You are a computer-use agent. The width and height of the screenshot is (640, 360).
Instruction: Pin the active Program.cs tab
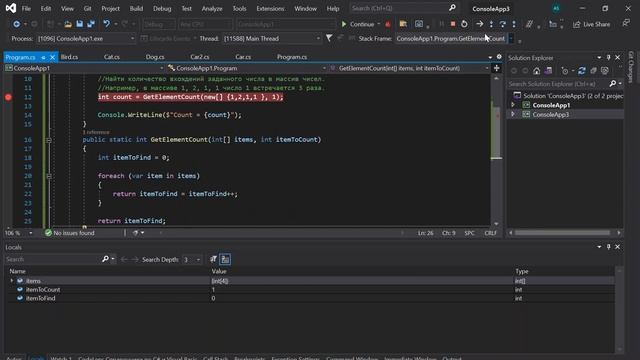(x=43, y=58)
